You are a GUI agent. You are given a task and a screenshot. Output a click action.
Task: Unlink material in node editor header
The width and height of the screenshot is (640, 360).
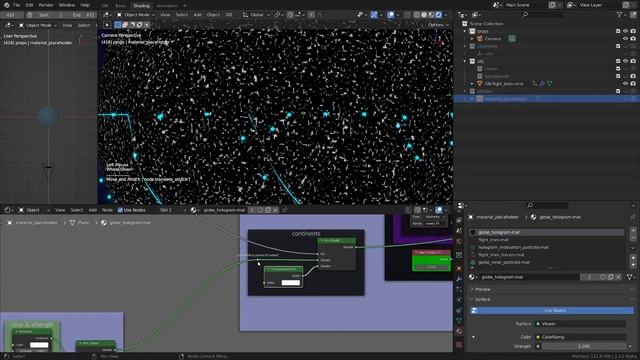[x=276, y=210]
